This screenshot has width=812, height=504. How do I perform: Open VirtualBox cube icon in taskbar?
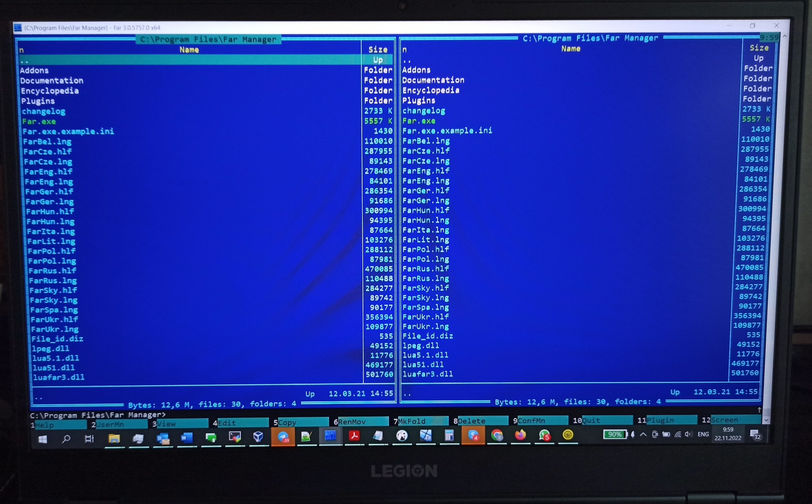258,437
